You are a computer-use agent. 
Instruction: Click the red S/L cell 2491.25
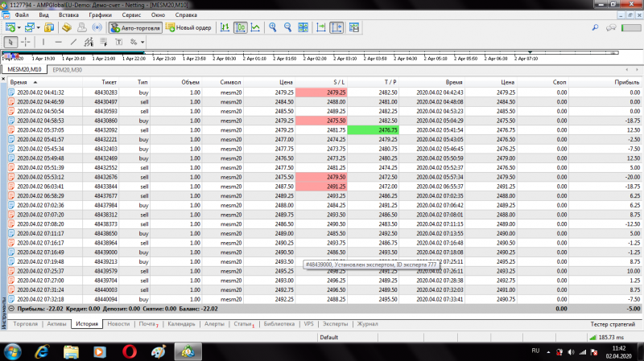coord(321,187)
